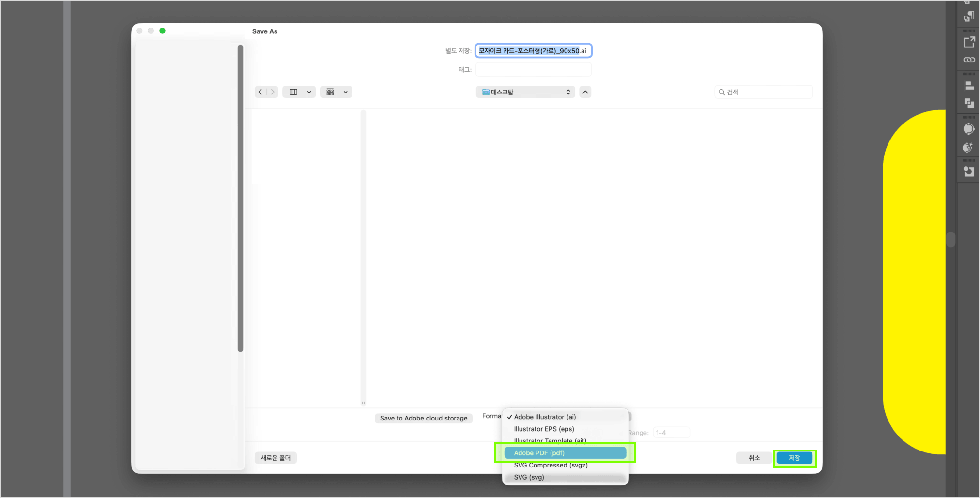Open the Paragraph Styles panel icon
The image size is (980, 498).
(x=969, y=17)
